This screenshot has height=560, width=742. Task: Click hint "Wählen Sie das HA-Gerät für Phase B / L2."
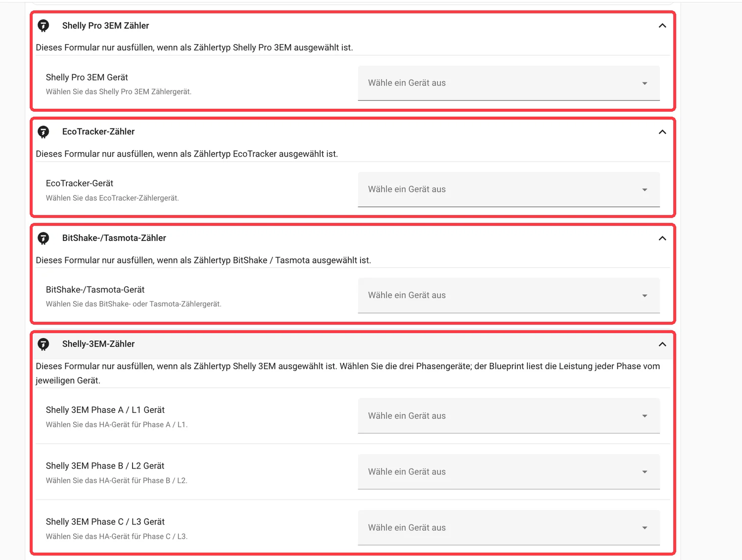(117, 480)
